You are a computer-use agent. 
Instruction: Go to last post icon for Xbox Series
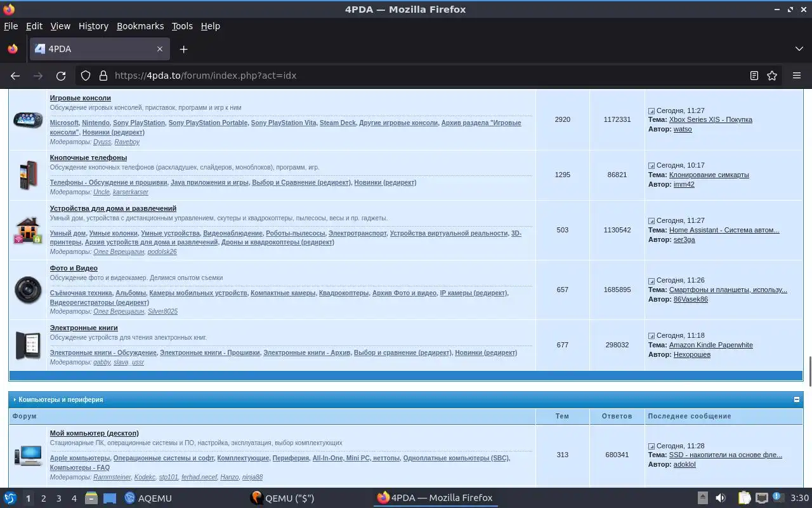coord(651,110)
